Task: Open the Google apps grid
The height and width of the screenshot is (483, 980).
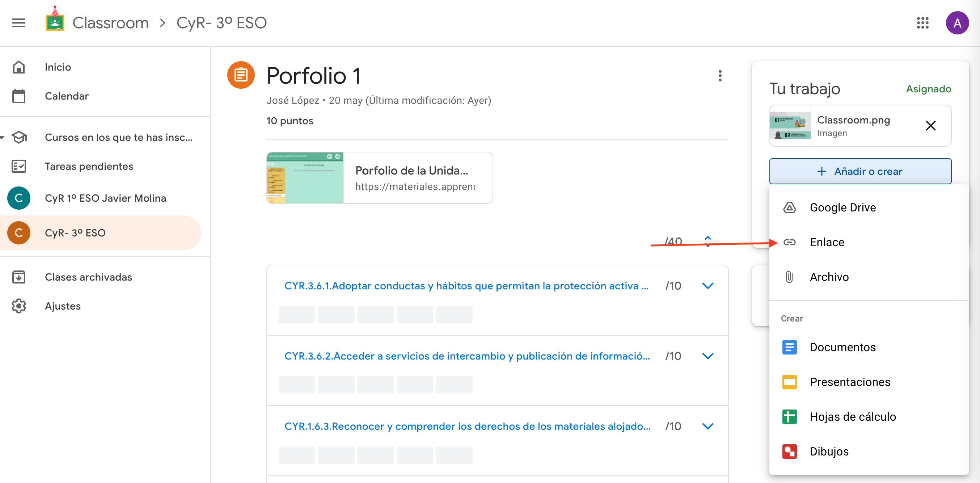Action: 922,23
